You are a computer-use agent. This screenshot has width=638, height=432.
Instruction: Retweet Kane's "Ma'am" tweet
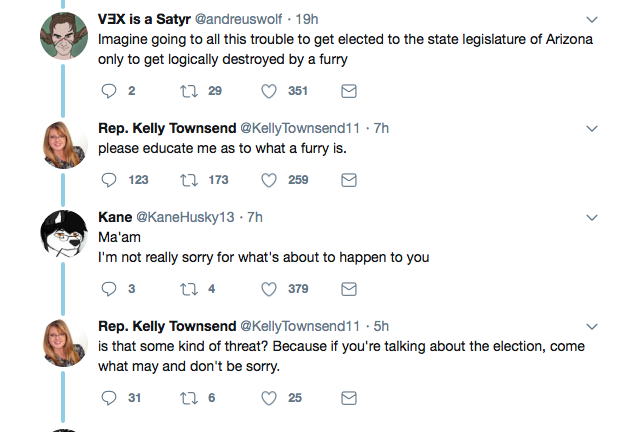(x=188, y=289)
